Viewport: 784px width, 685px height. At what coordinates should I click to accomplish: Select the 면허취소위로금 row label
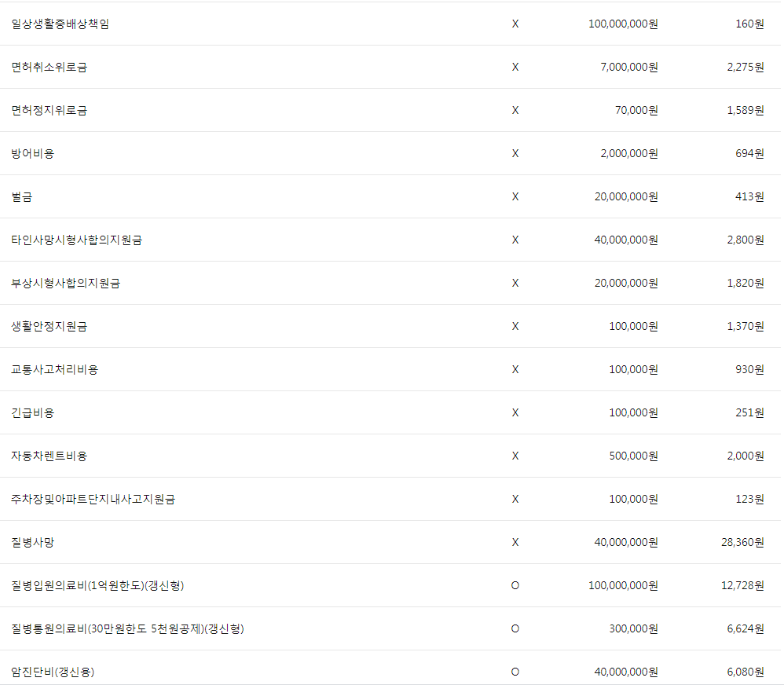(49, 67)
